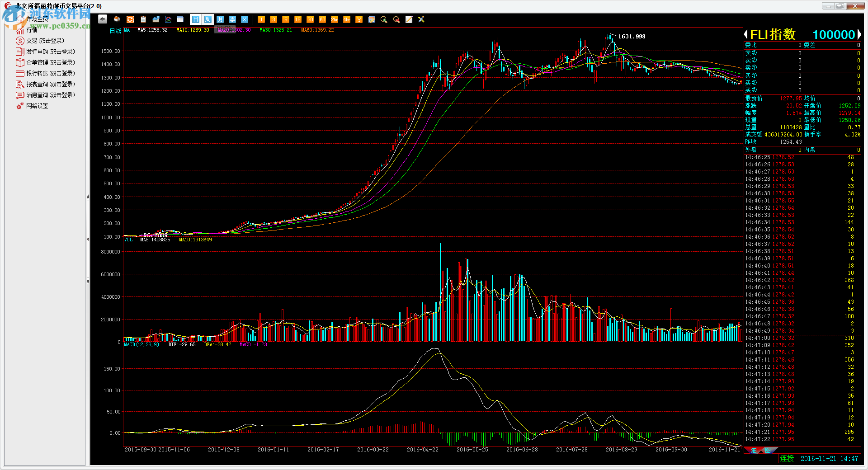
Task: Switch to 月 monthly period
Action: [220, 19]
